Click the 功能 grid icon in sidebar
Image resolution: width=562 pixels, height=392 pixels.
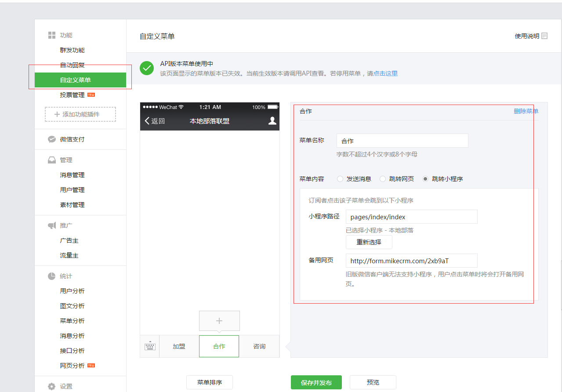click(52, 35)
